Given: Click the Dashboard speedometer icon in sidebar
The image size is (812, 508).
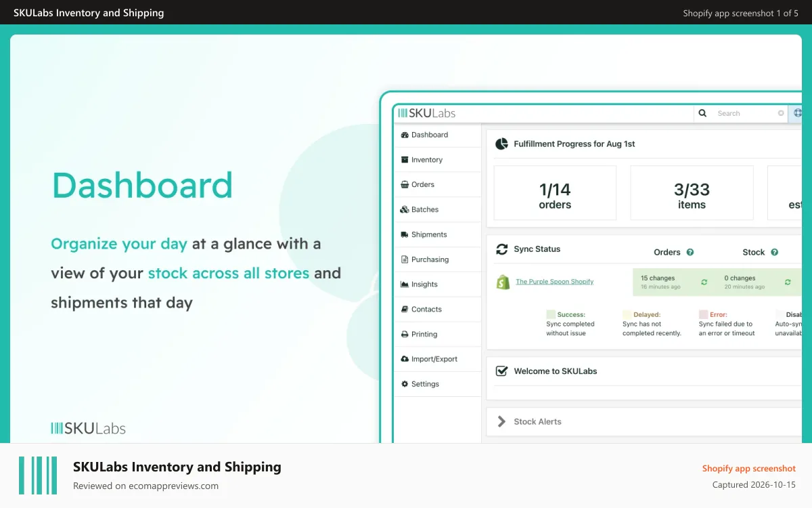Looking at the screenshot, I should point(405,135).
